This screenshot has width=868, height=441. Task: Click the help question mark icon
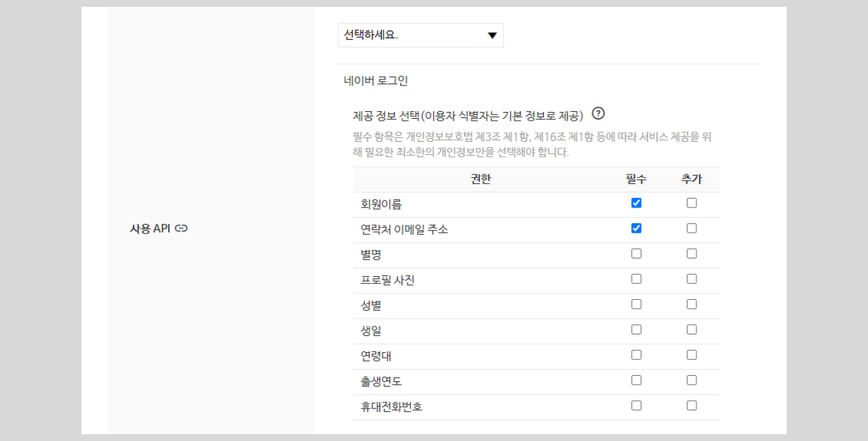pos(598,113)
